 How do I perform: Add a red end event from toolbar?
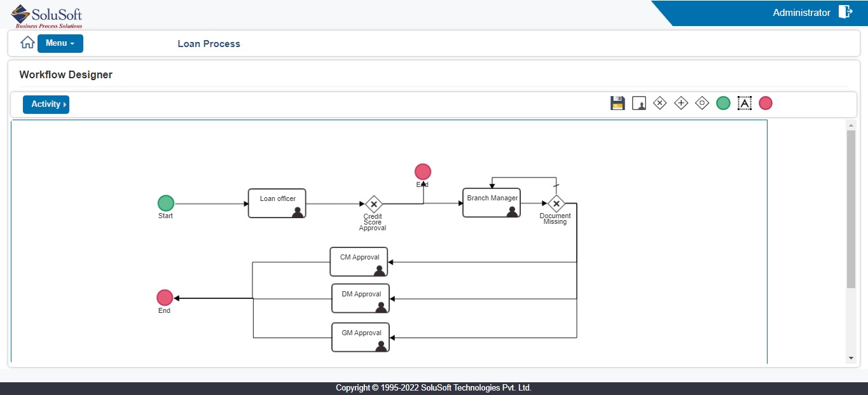[766, 103]
